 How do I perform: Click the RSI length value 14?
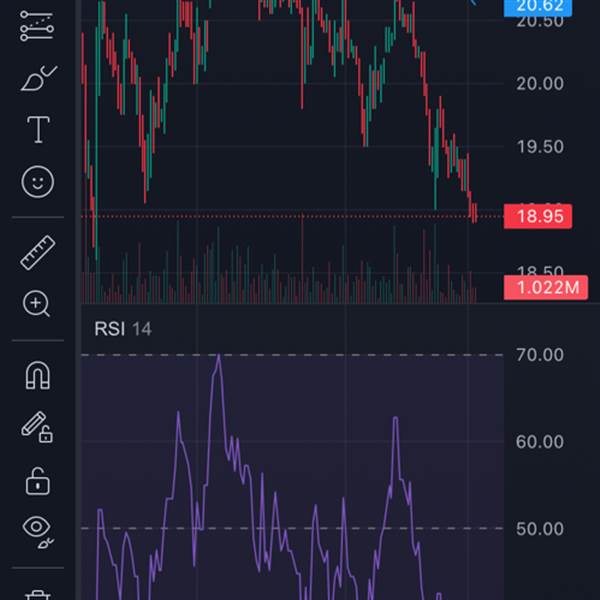(142, 328)
